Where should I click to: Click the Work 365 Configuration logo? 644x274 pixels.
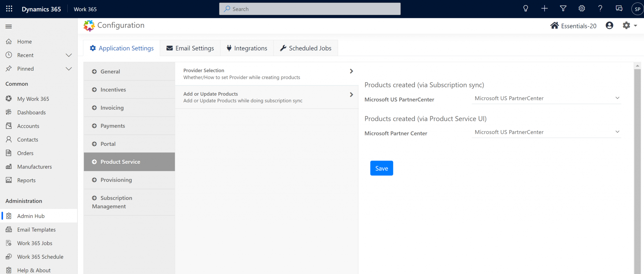89,25
